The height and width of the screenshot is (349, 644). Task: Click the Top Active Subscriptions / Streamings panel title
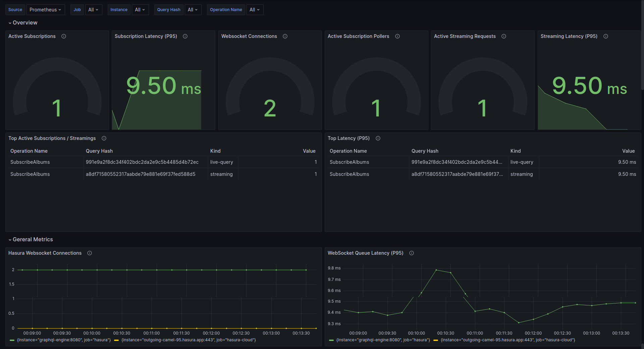pyautogui.click(x=52, y=138)
